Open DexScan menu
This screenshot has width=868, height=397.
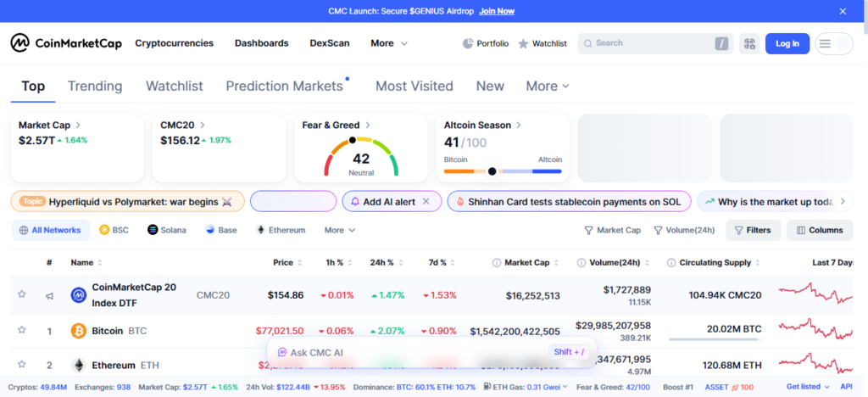(330, 43)
